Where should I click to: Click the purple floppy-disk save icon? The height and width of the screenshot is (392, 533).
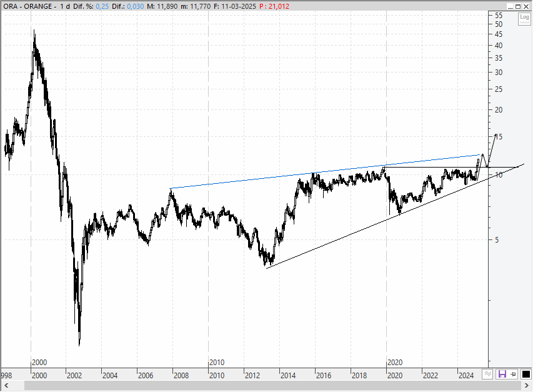tap(502, 374)
